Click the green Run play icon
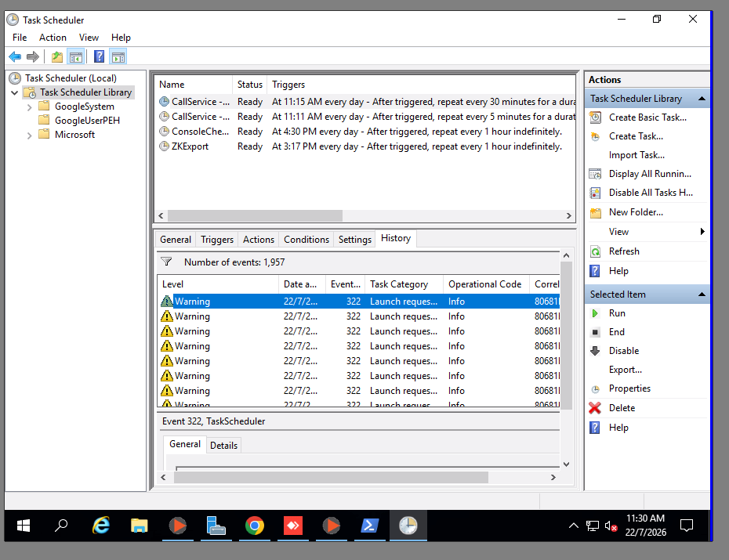The image size is (729, 560). pos(595,313)
